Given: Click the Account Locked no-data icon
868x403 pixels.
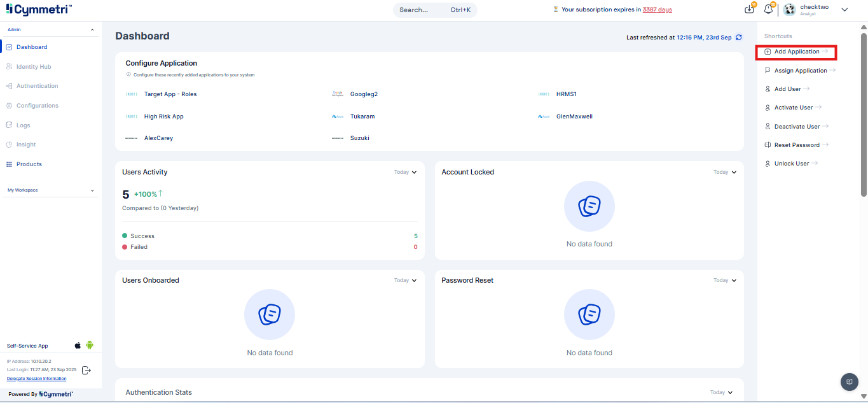Looking at the screenshot, I should 589,206.
